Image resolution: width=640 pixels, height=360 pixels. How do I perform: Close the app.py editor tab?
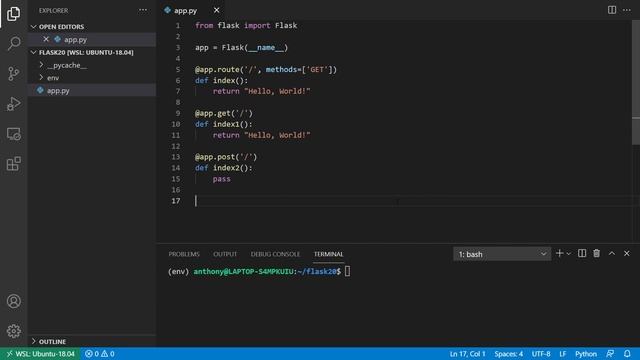click(216, 10)
